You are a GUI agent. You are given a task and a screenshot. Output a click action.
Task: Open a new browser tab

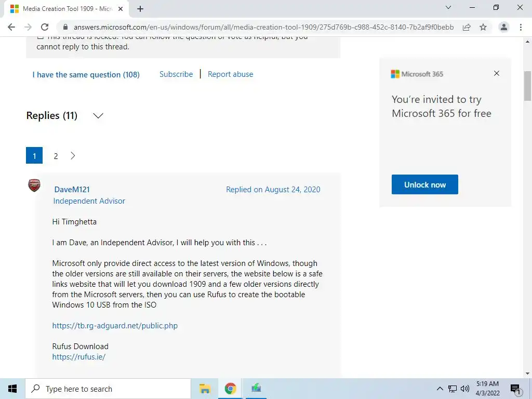coord(140,9)
